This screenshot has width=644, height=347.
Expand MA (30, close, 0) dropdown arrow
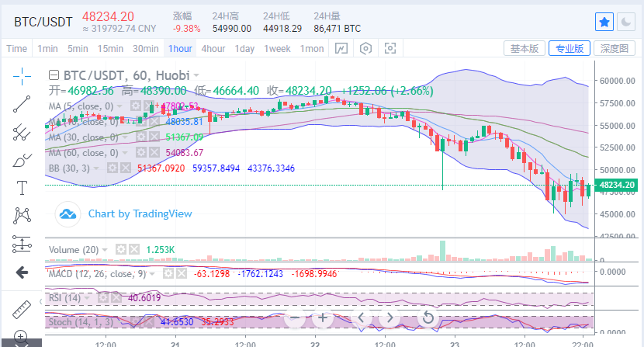click(125, 137)
